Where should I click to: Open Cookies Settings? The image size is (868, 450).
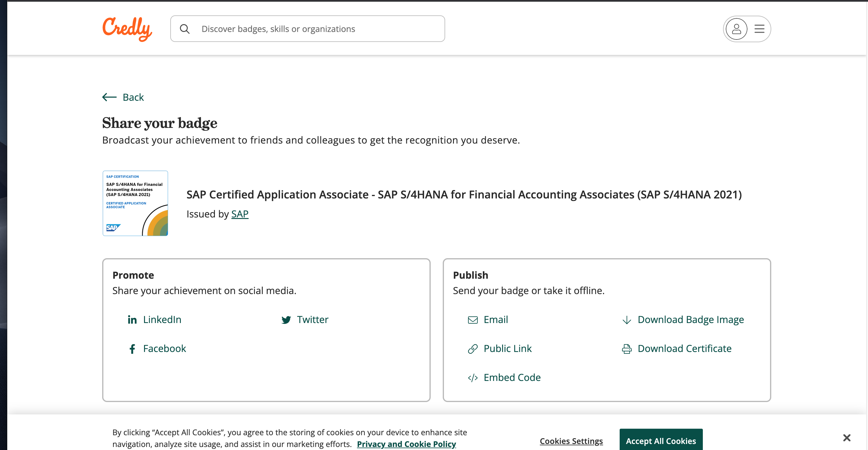571,441
